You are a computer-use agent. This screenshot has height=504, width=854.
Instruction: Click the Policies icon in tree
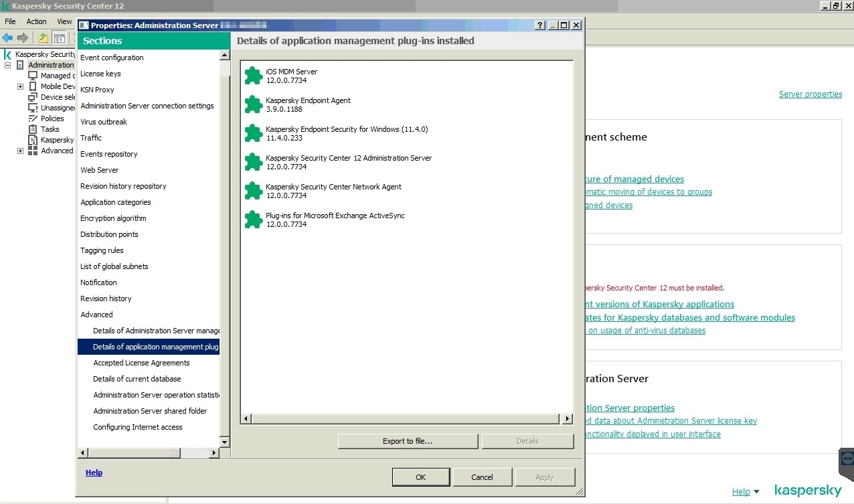(33, 118)
